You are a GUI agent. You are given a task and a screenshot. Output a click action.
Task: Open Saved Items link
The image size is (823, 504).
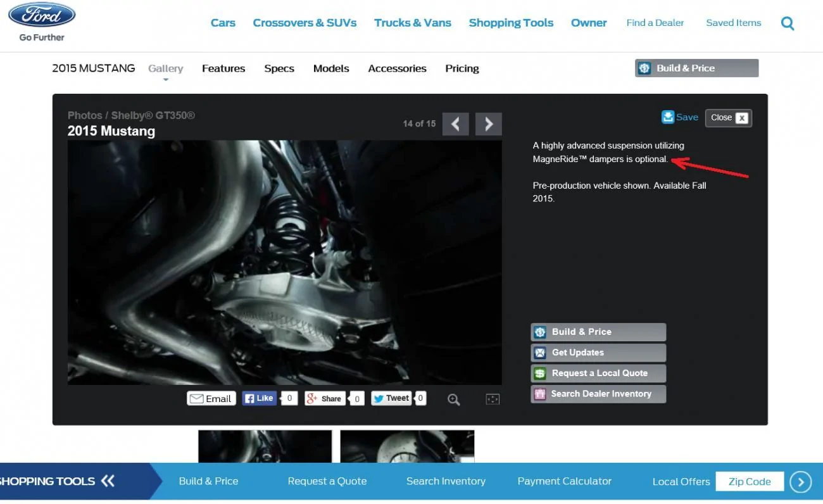click(x=734, y=23)
